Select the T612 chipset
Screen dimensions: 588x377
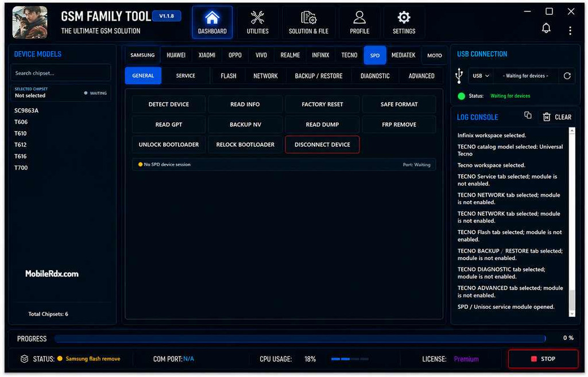[x=20, y=145]
